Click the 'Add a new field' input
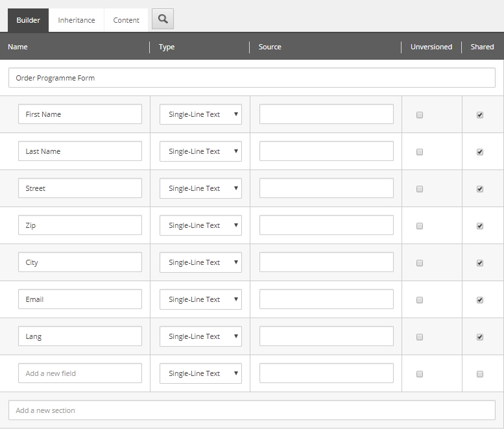 coord(80,373)
